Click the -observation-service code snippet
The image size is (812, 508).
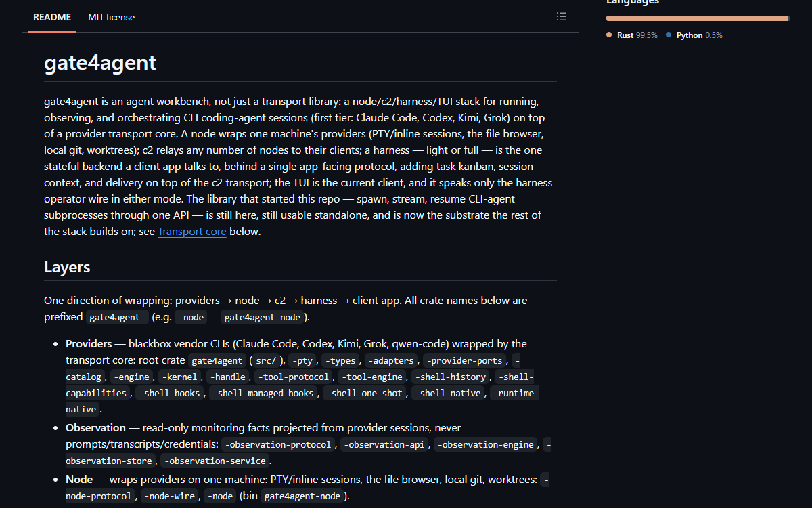(x=216, y=461)
